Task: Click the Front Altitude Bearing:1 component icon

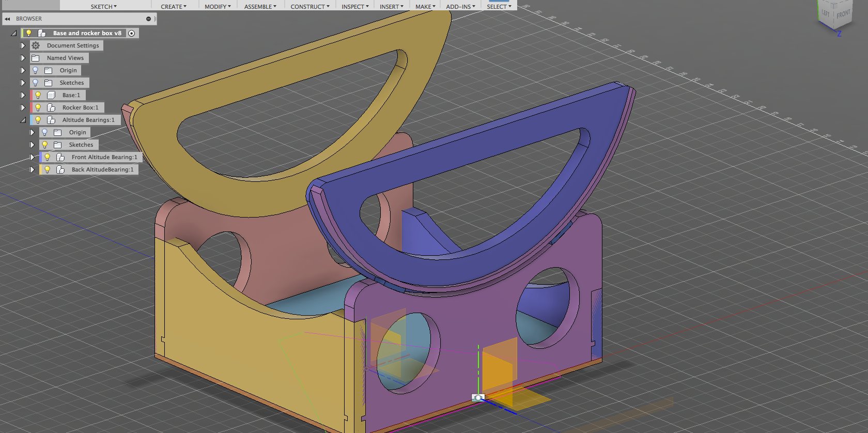Action: [60, 157]
